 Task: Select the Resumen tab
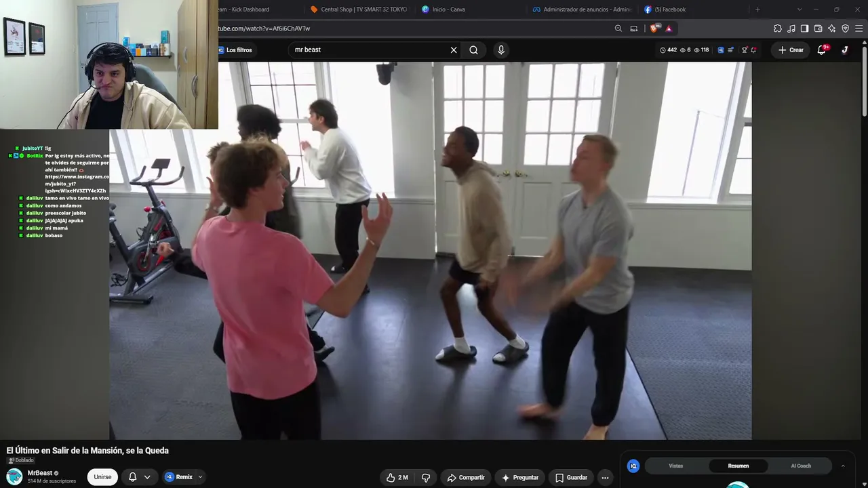click(738, 466)
